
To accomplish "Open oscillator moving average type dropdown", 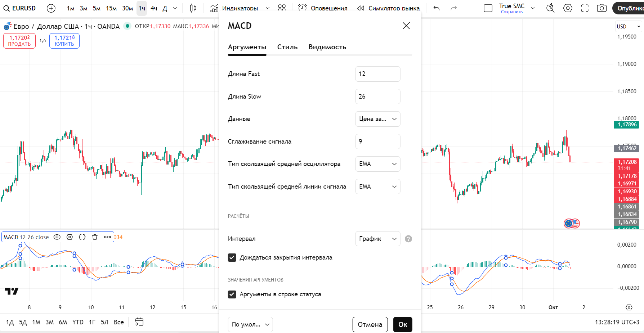I will pos(377,164).
